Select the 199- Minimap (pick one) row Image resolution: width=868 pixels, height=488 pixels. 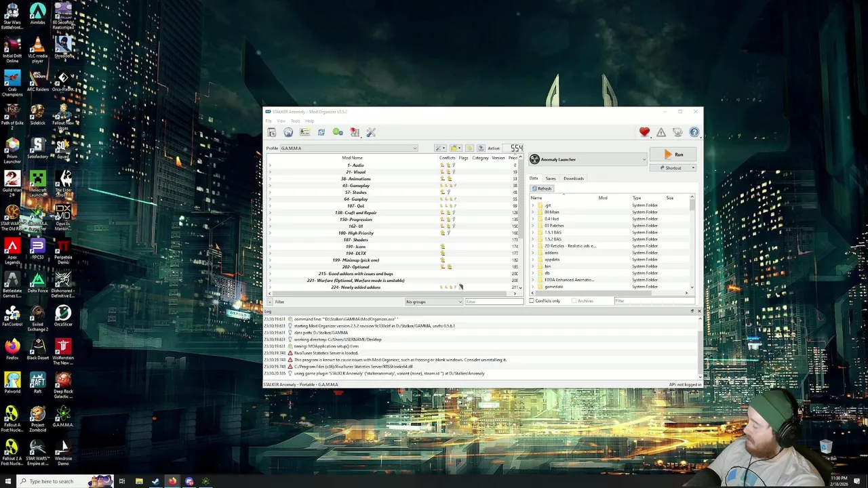pos(393,260)
